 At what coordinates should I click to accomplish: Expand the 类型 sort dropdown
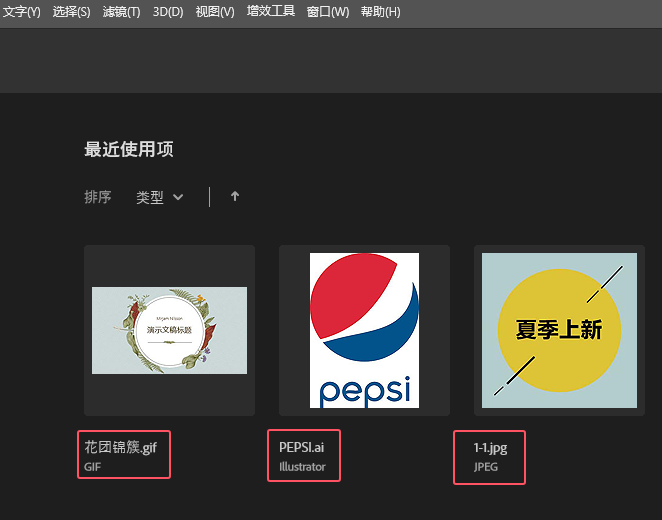160,197
